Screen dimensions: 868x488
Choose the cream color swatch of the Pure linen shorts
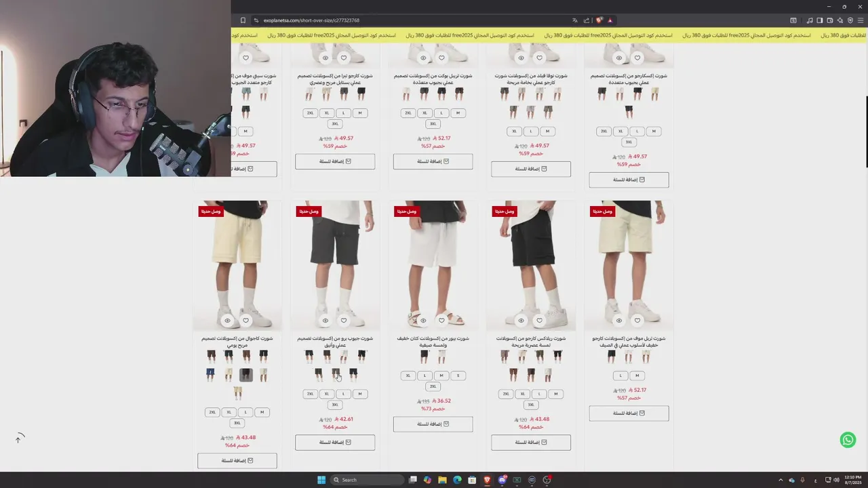[x=441, y=356]
